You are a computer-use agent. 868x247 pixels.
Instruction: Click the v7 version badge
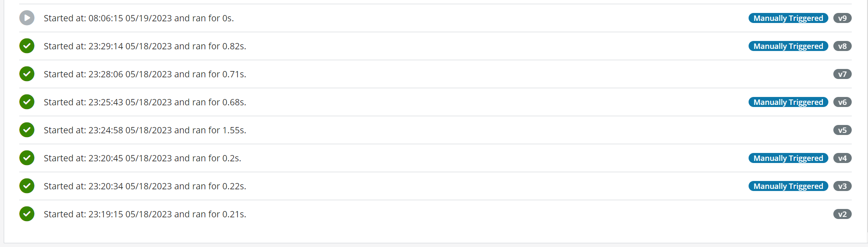click(x=842, y=74)
